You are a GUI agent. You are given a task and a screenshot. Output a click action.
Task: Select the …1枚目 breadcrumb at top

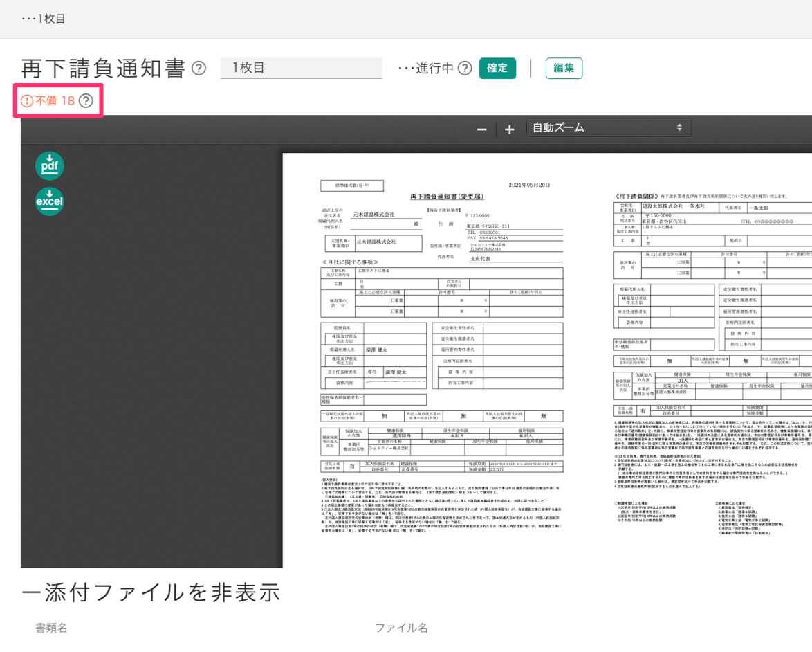pyautogui.click(x=44, y=19)
